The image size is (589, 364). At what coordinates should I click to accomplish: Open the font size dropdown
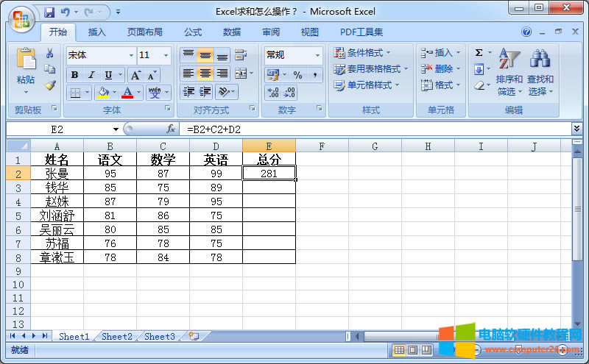pyautogui.click(x=166, y=55)
